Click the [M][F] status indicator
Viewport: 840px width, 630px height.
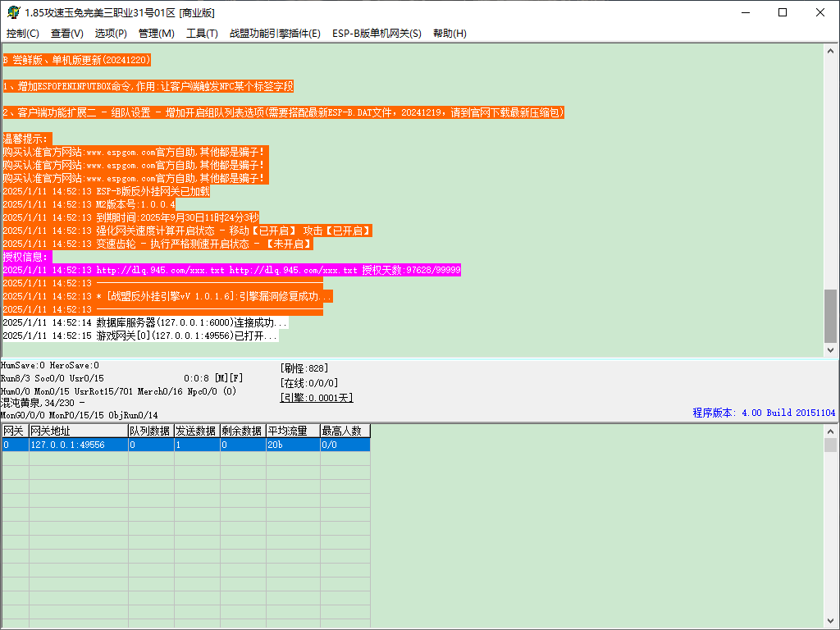coord(229,378)
